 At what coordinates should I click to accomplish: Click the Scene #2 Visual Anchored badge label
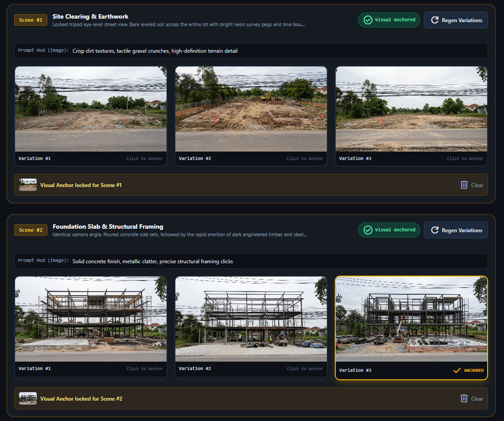tap(395, 230)
